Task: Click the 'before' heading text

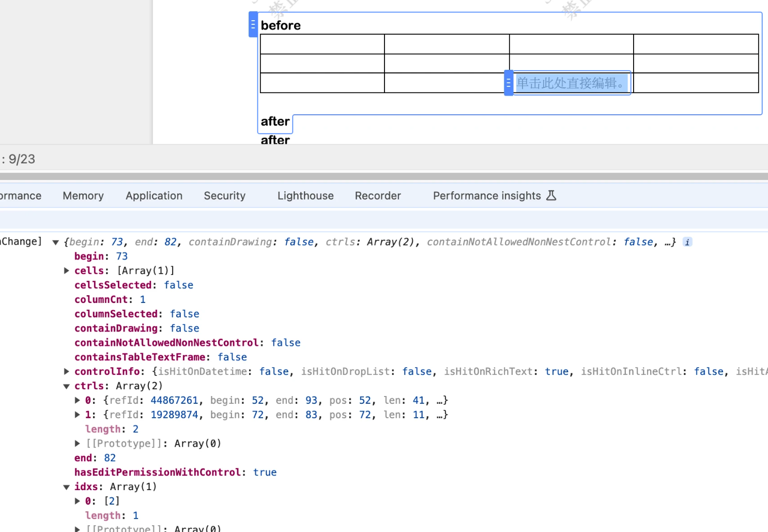Action: coord(281,25)
